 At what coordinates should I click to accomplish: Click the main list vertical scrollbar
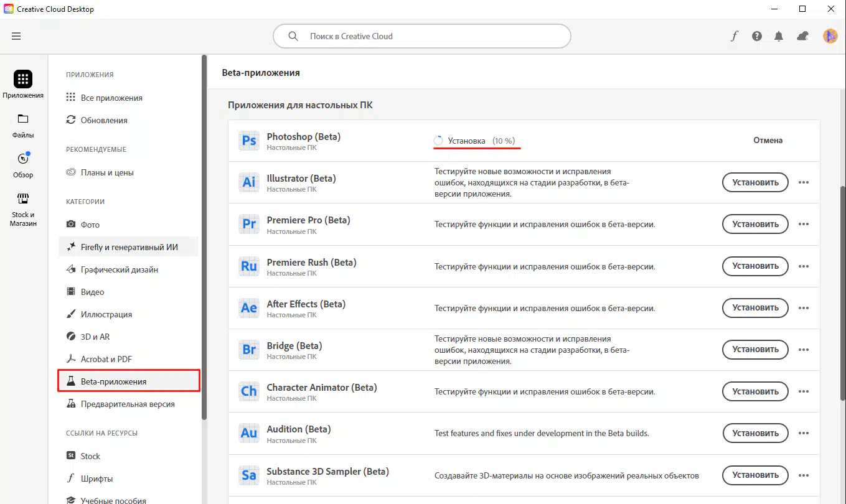(843, 292)
